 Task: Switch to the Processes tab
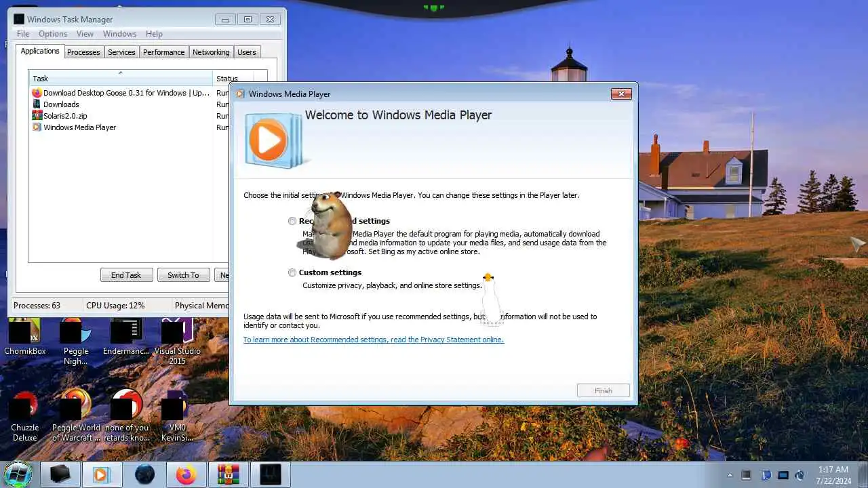coord(83,52)
